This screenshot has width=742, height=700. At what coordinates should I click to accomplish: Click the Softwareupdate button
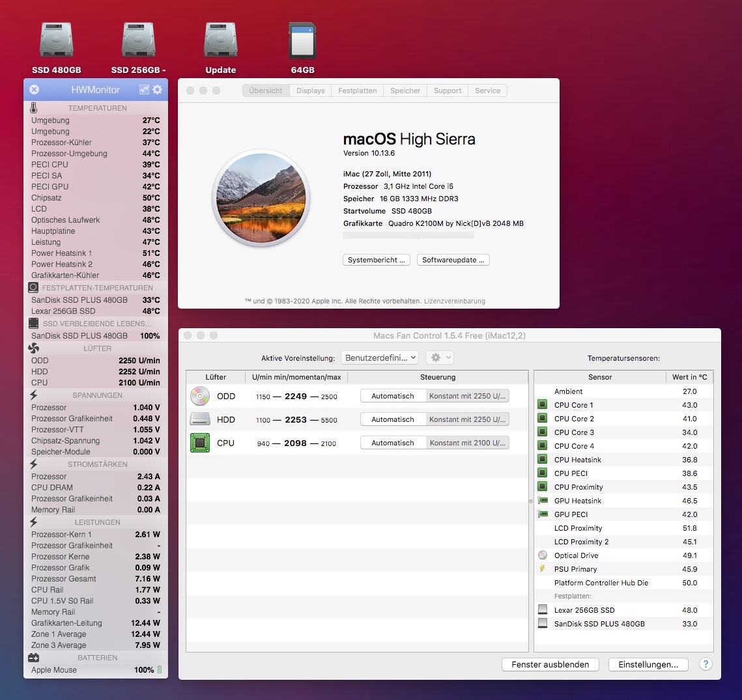453,260
